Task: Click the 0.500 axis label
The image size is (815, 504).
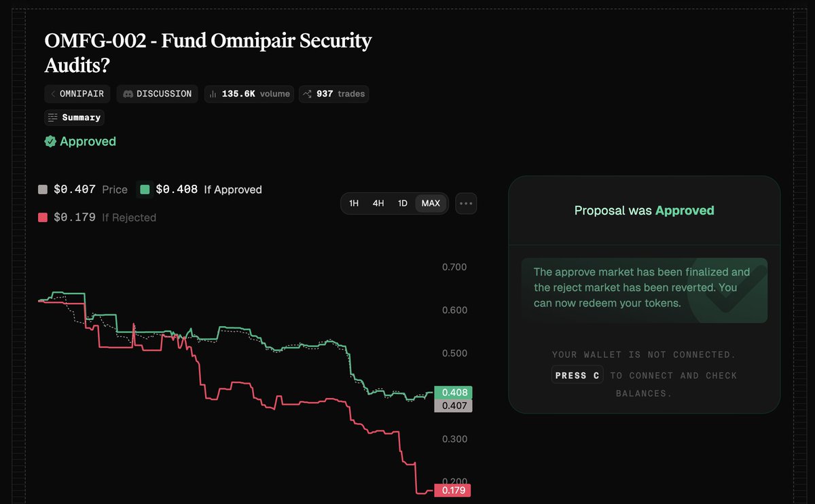Action: pos(454,353)
